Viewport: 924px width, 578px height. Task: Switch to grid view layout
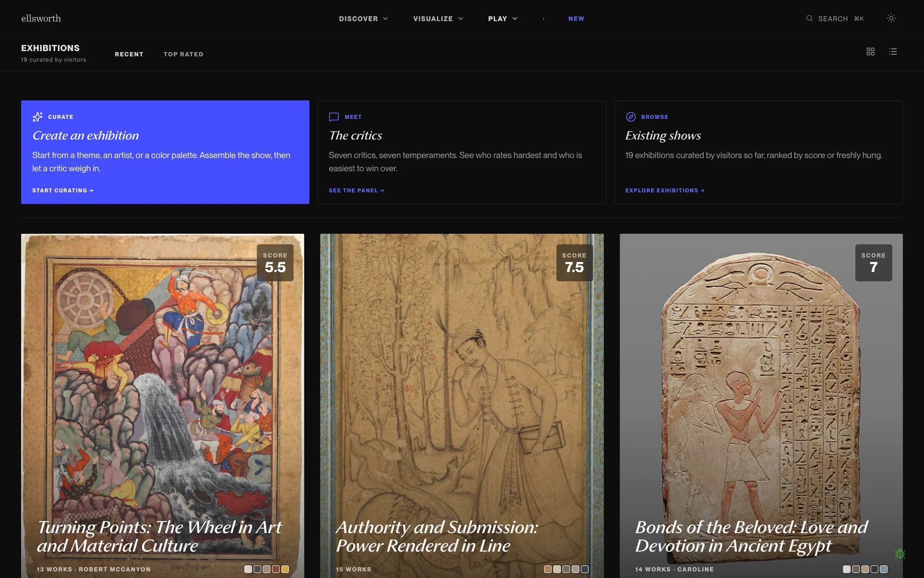click(x=870, y=52)
